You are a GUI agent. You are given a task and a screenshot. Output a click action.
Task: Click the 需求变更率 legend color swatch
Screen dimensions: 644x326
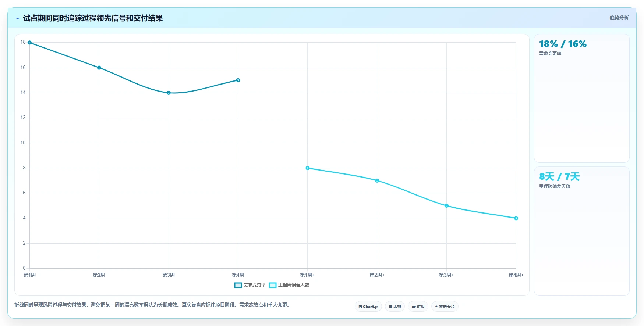point(238,285)
